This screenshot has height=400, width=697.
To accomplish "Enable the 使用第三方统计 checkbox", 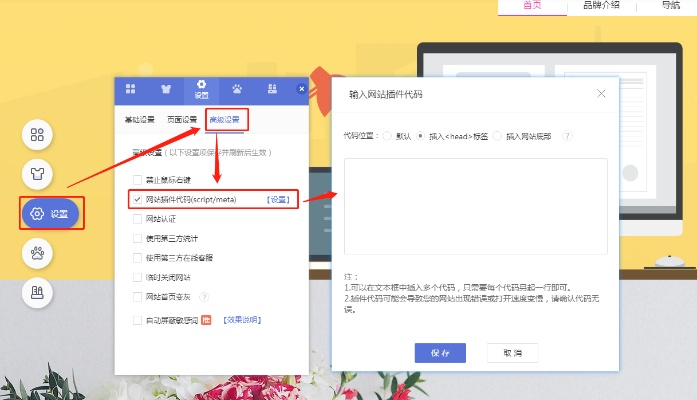I will click(137, 238).
